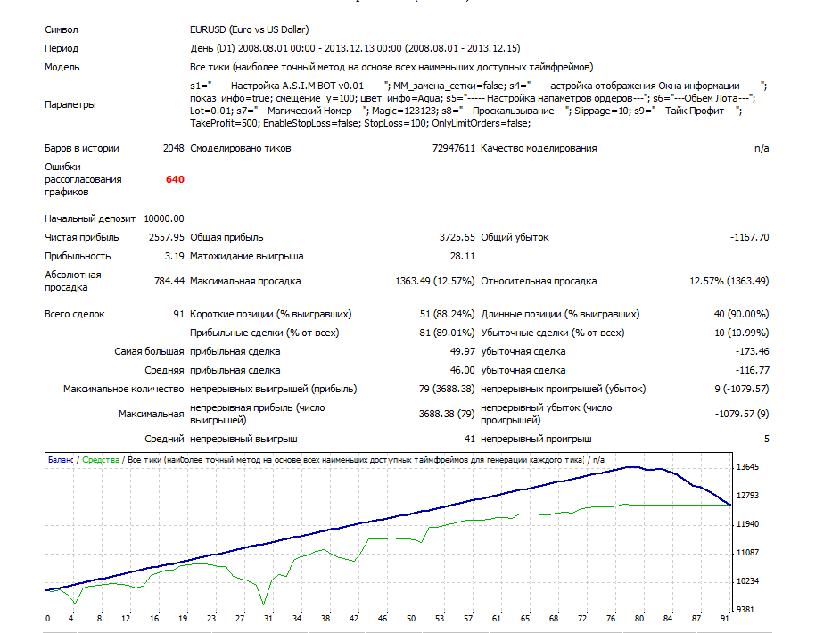Click the "Абсолютная просадка" label
Viewport: 840px width, 633px height.
[x=73, y=281]
